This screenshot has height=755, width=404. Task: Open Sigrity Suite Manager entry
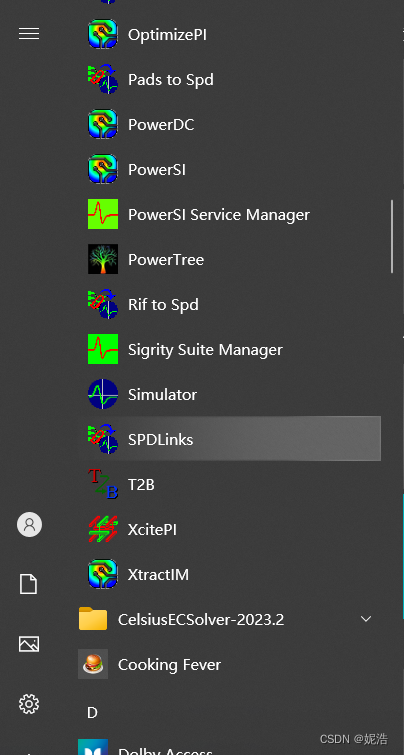click(229, 350)
